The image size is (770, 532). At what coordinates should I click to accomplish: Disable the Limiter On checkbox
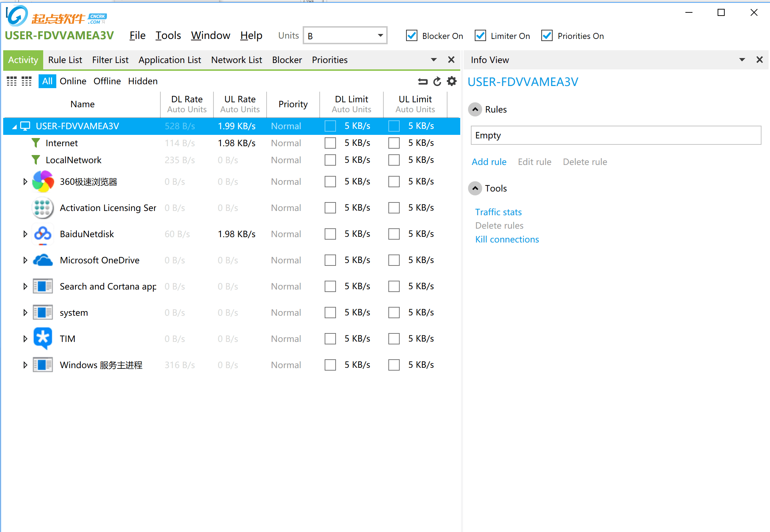coord(480,36)
